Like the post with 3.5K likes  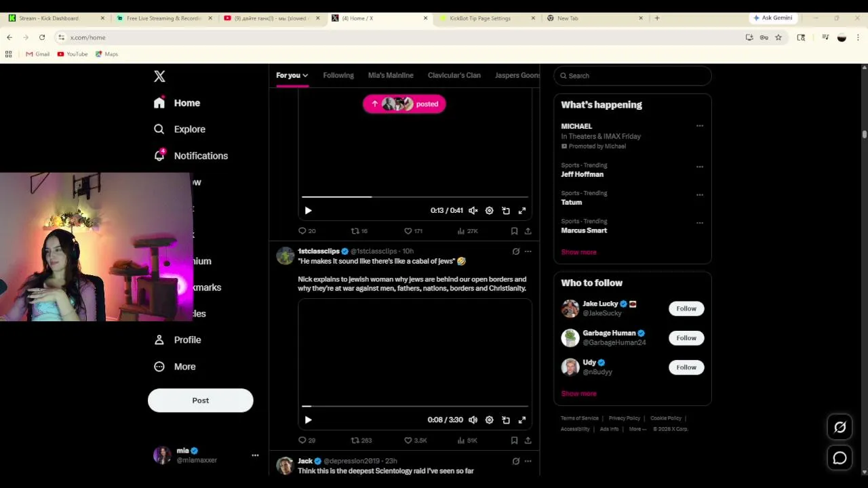416,441
